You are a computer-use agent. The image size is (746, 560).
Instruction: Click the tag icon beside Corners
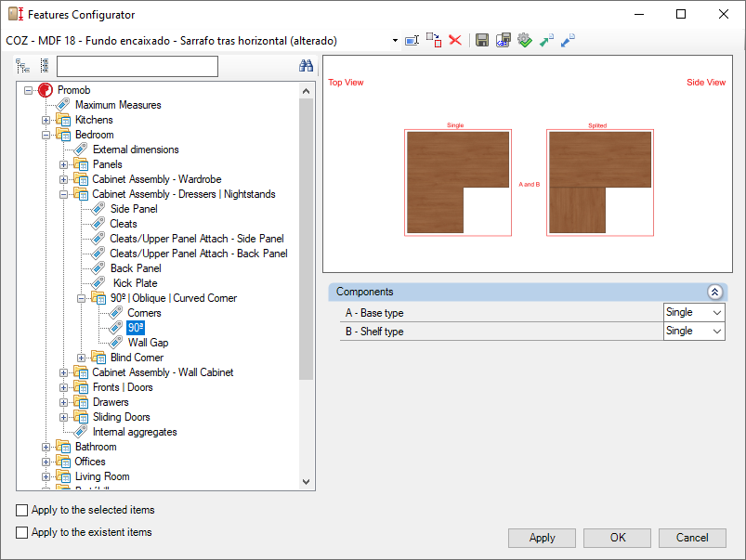pos(115,313)
